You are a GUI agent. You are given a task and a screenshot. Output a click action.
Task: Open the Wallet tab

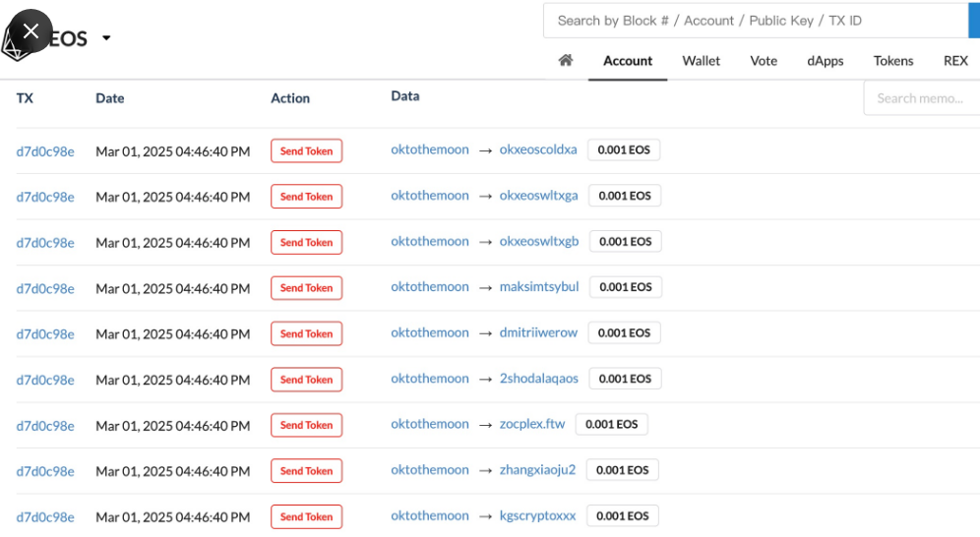(701, 61)
